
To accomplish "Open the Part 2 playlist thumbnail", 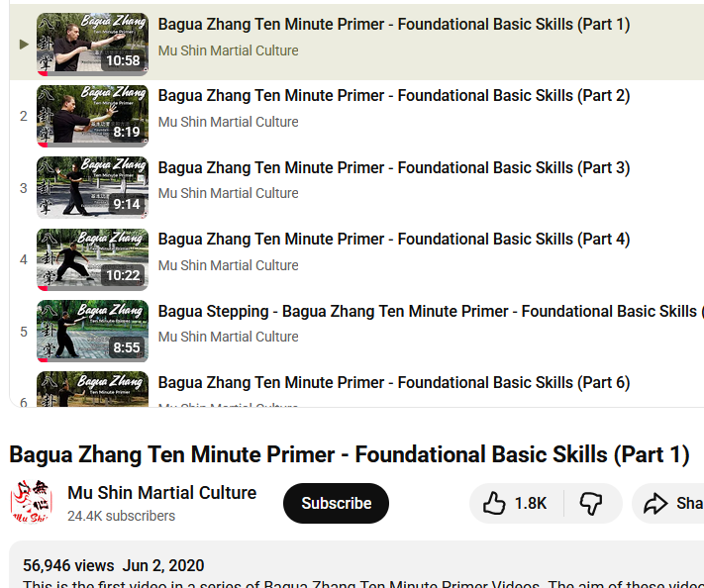I will 92,116.
